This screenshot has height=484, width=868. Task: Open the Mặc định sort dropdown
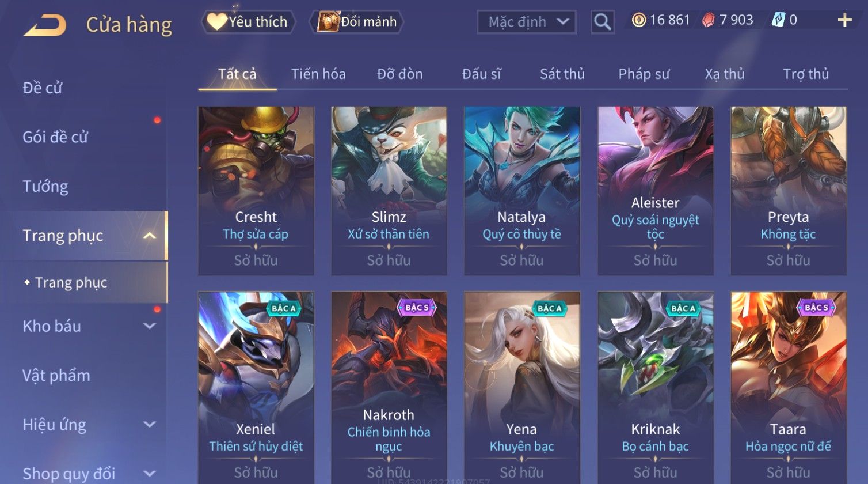(527, 22)
